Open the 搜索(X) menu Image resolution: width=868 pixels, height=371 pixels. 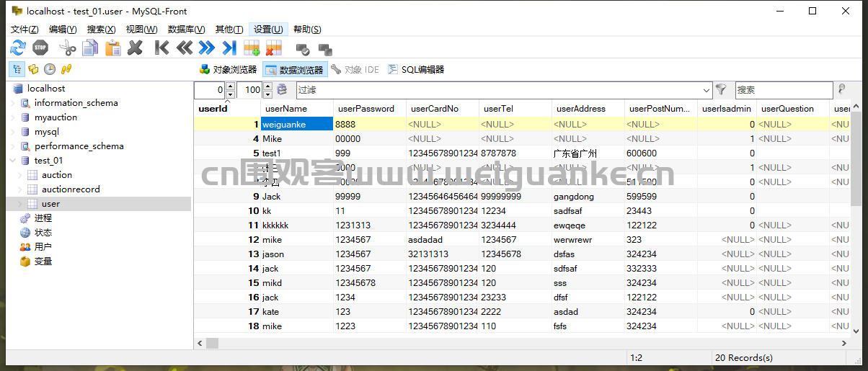(x=101, y=30)
